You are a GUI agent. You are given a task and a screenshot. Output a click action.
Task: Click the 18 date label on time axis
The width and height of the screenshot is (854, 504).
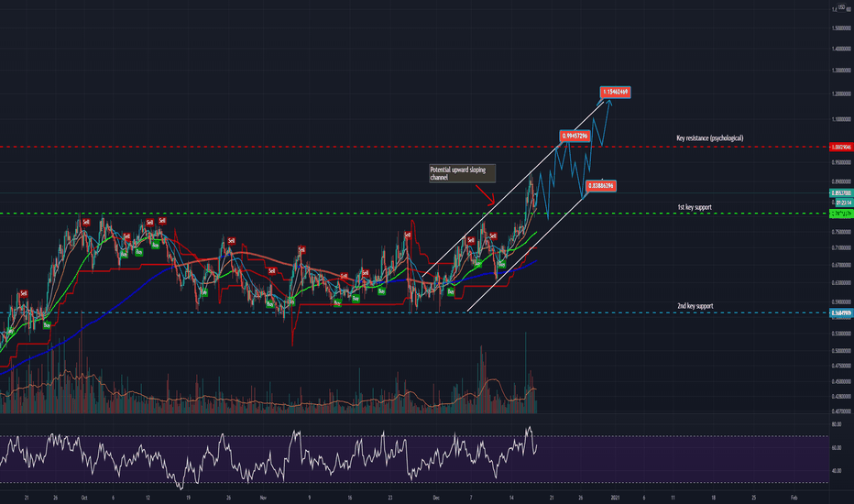(x=714, y=498)
